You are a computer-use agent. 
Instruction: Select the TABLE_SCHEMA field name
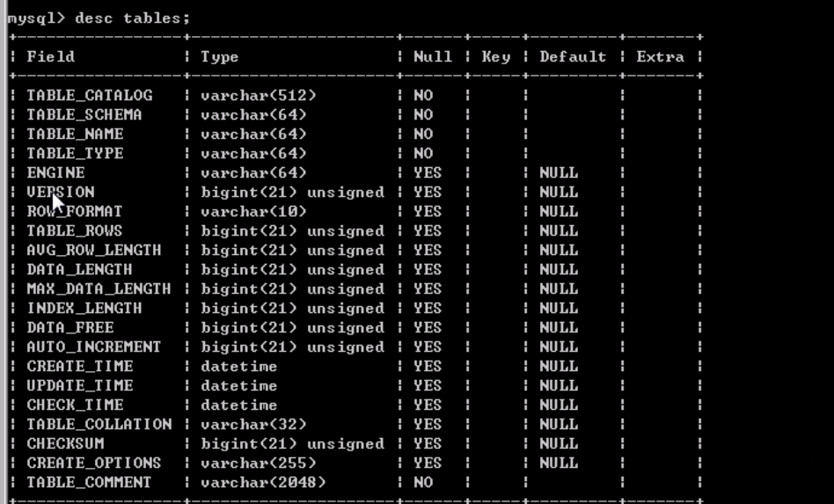point(84,114)
